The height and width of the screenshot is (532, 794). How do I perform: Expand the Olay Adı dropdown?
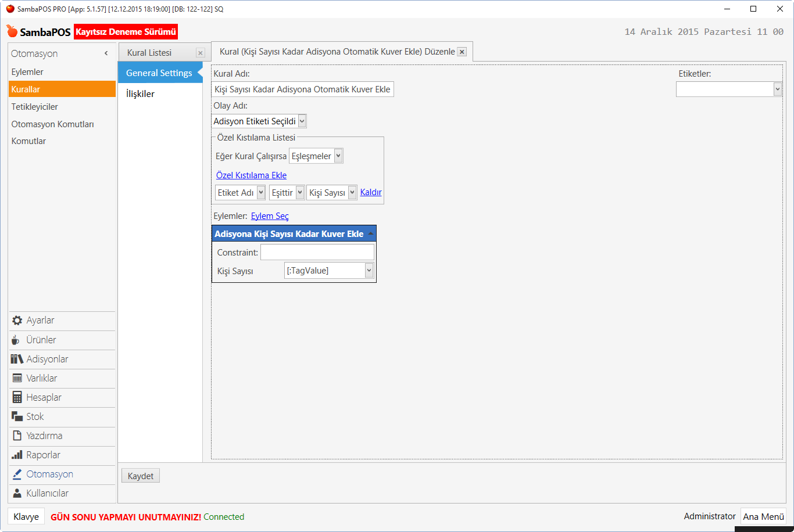(x=302, y=121)
